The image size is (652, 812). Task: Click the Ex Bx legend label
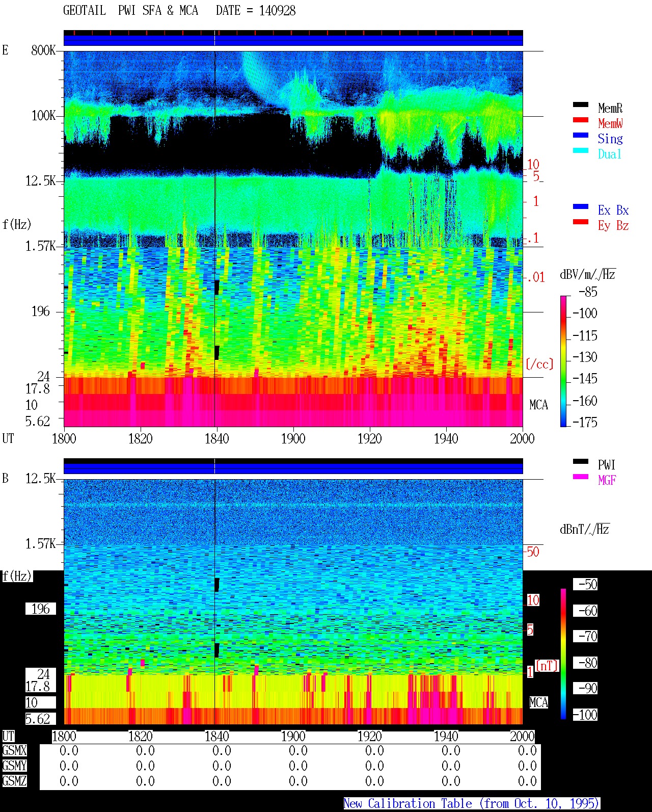[x=613, y=210]
